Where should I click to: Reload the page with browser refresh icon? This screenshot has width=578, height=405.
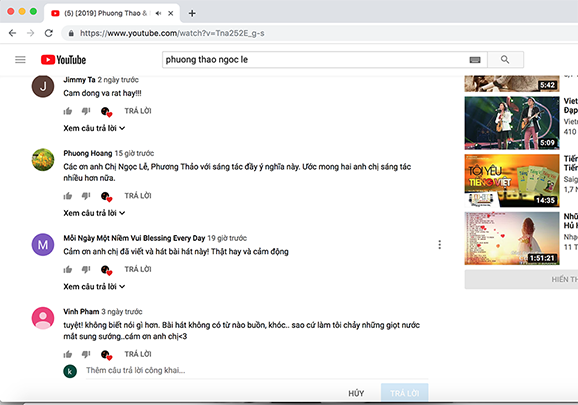tap(49, 33)
